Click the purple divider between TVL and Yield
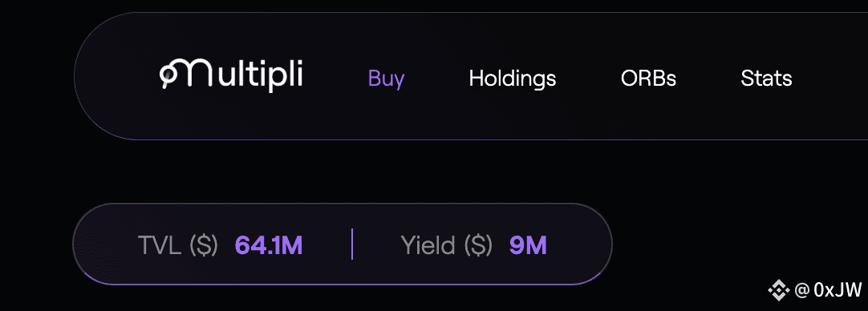The image size is (868, 311). [x=352, y=244]
